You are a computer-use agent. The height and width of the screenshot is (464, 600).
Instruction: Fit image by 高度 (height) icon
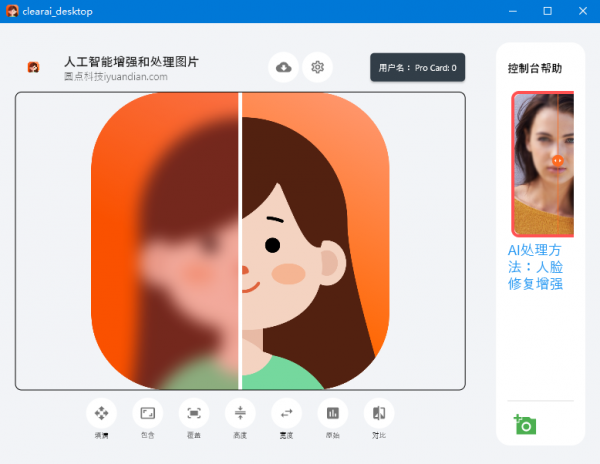pos(240,413)
